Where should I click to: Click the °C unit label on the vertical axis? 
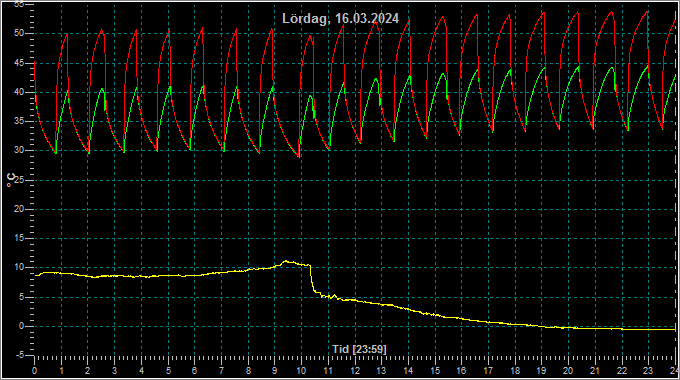11,180
